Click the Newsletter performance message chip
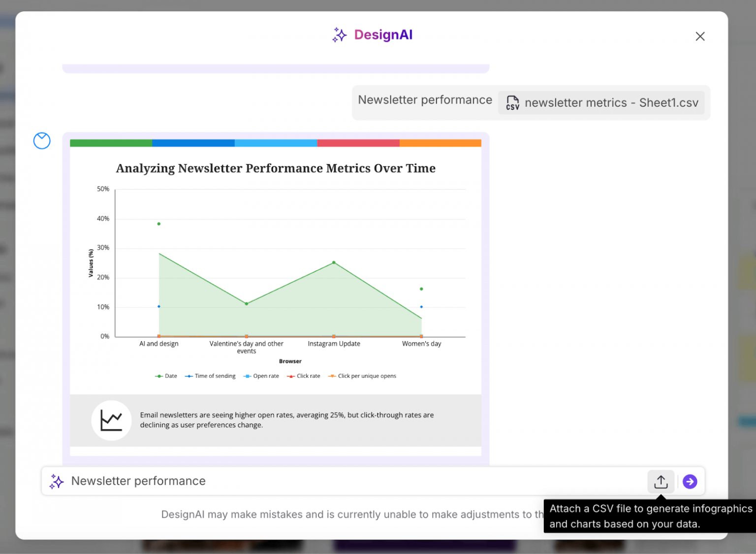756x554 pixels. point(425,99)
